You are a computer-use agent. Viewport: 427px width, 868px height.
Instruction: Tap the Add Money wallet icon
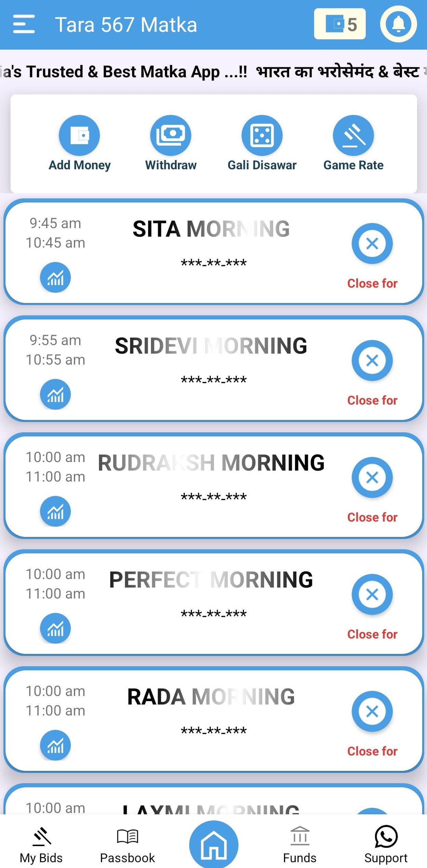pyautogui.click(x=79, y=135)
